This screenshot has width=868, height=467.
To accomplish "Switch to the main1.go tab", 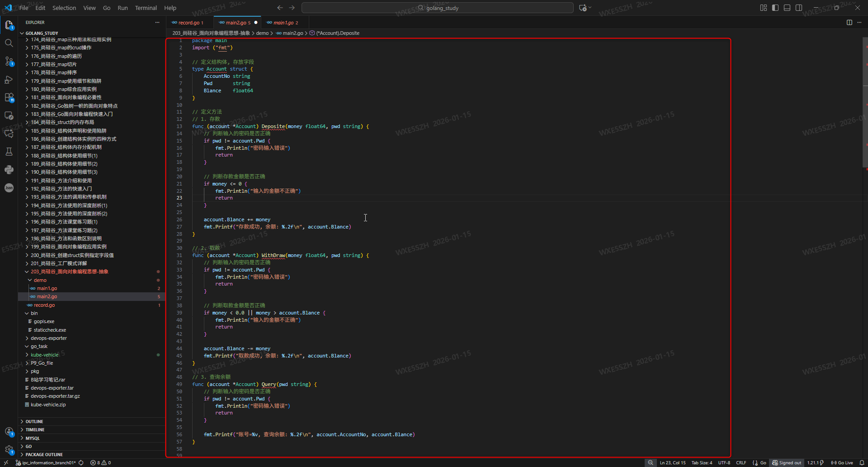I will click(283, 23).
